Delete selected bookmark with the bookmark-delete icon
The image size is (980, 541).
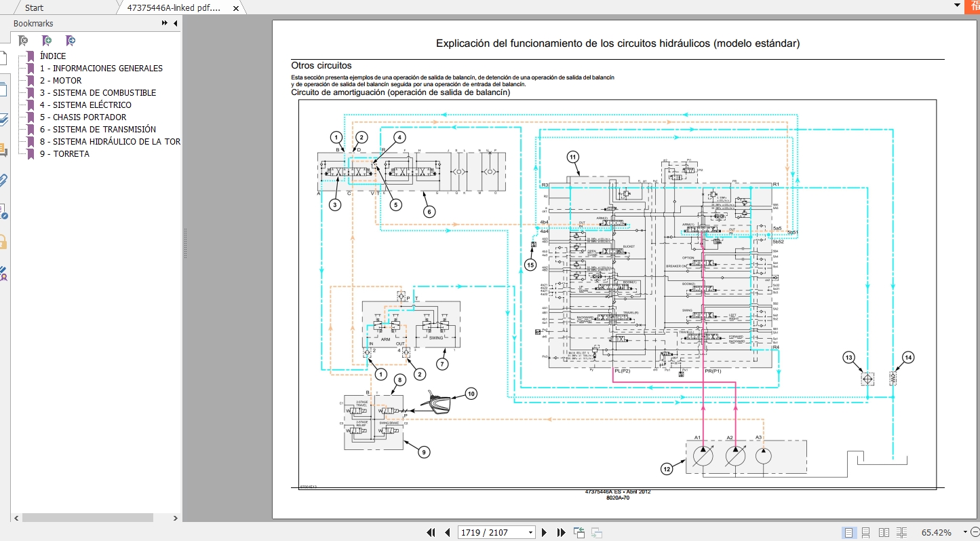(22, 39)
